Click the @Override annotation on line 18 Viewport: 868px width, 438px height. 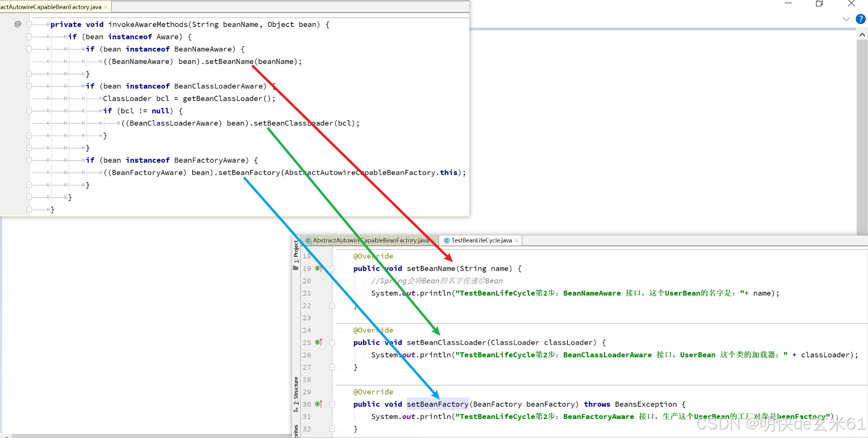pos(373,256)
